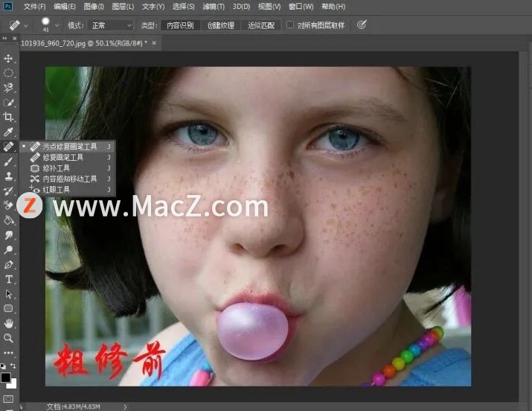Select the Brush tool
The width and height of the screenshot is (532, 411).
coord(8,162)
